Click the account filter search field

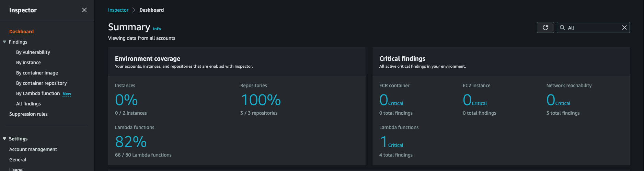tap(592, 27)
